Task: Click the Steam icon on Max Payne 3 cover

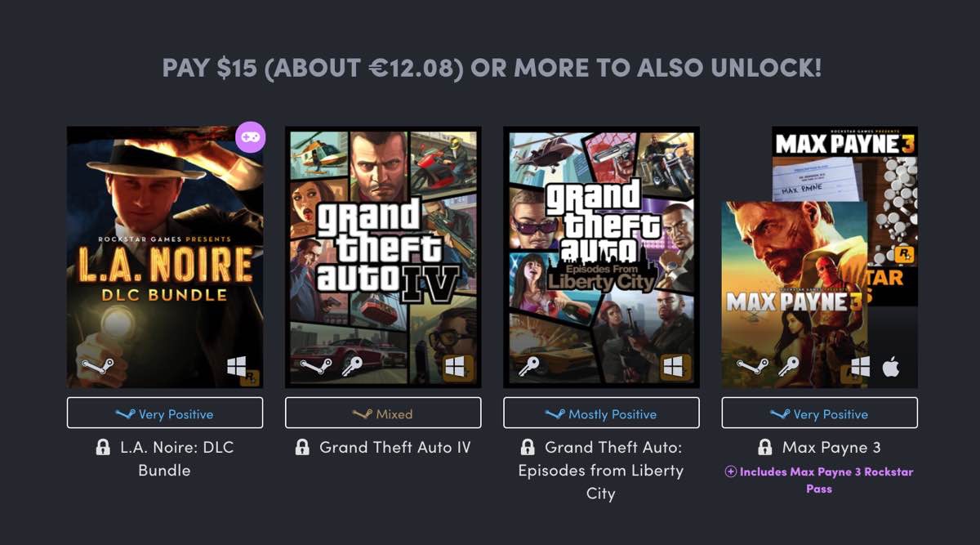Action: click(x=752, y=367)
